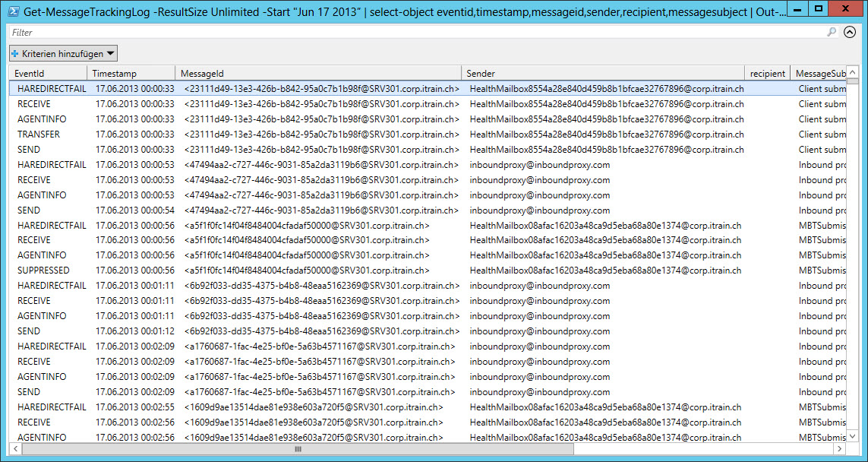The image size is (868, 462).
Task: Open the Kriterien hinzufügen dropdown
Action: click(109, 53)
